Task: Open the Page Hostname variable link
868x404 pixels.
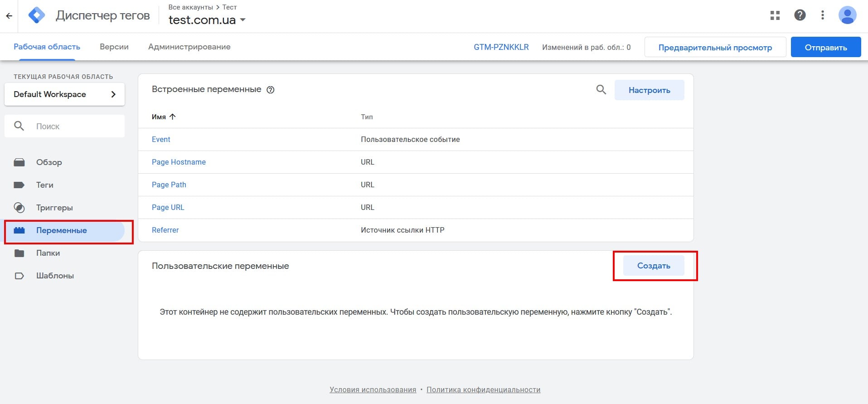Action: (179, 162)
